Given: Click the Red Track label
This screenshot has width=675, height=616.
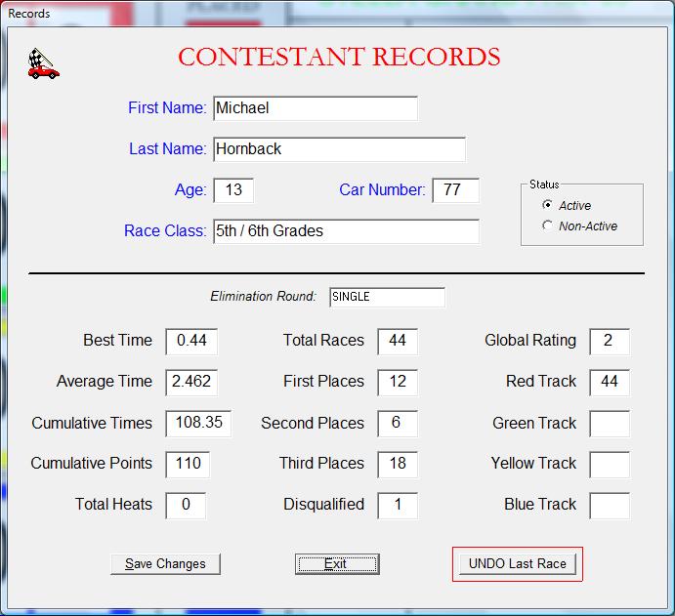Looking at the screenshot, I should pyautogui.click(x=541, y=381).
